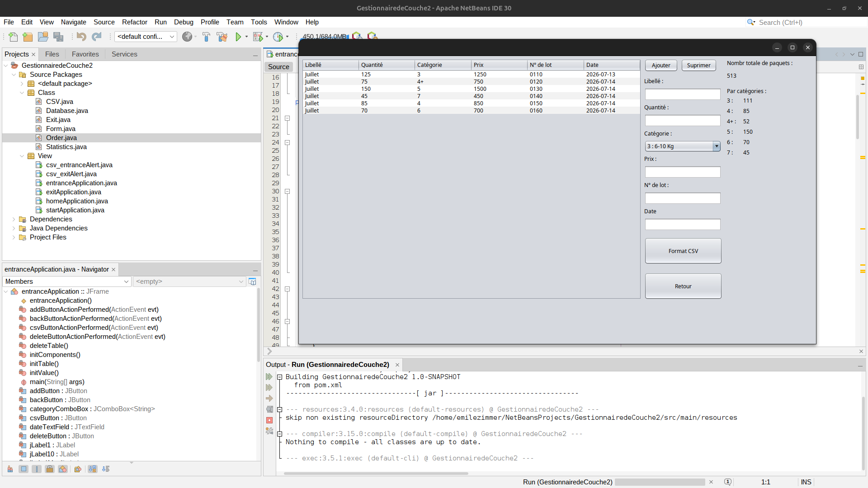Open the Catégorie combo box dropdown
868x488 pixels.
pyautogui.click(x=716, y=146)
